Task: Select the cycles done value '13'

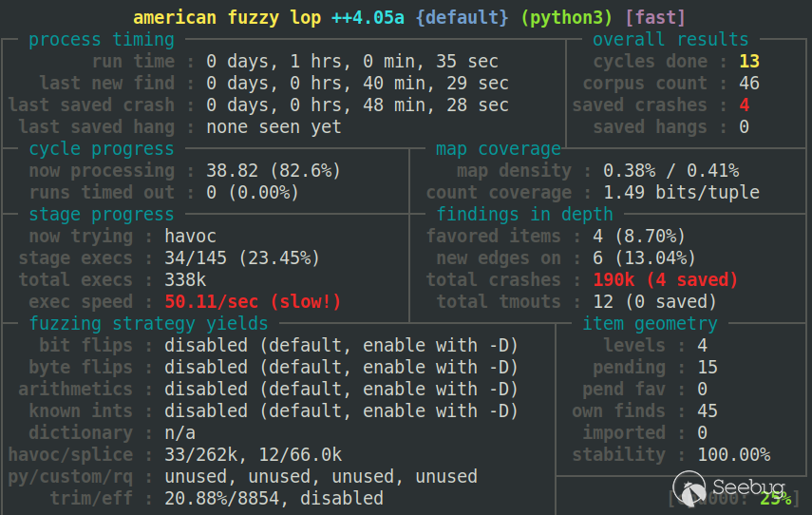Action: pyautogui.click(x=748, y=61)
